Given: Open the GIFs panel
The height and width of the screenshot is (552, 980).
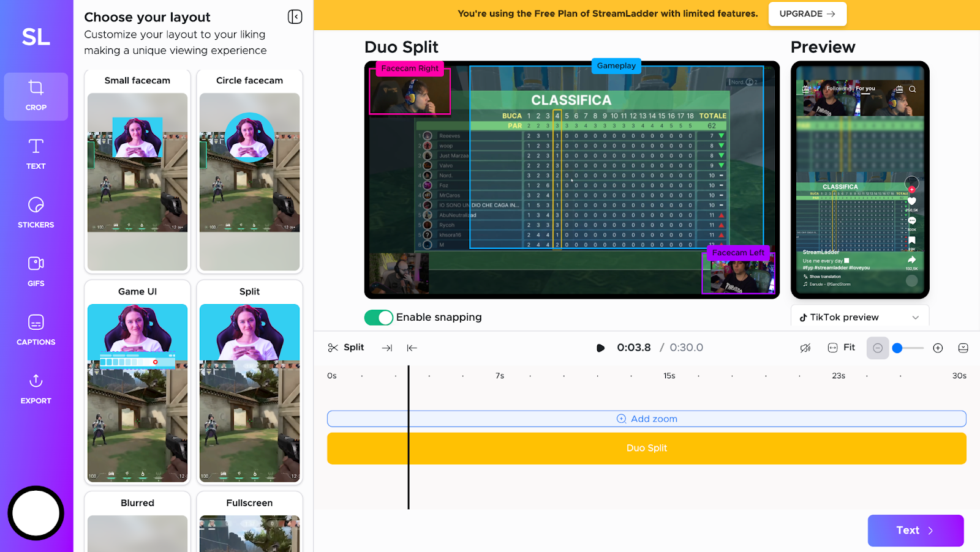Looking at the screenshot, I should [x=36, y=271].
